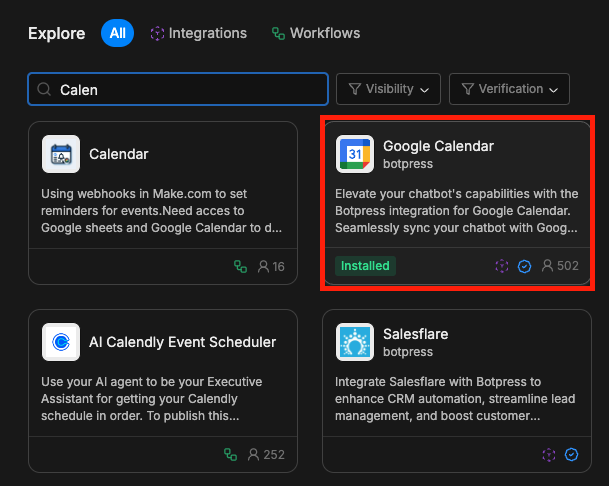Click AI Calendly Event Scheduler description
This screenshot has width=609, height=486.
point(152,399)
